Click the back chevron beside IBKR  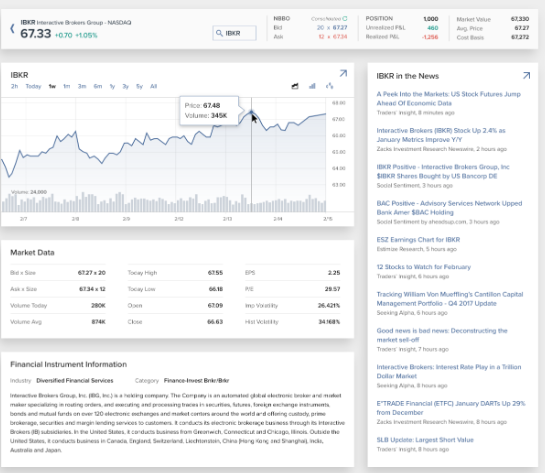pyautogui.click(x=12, y=28)
